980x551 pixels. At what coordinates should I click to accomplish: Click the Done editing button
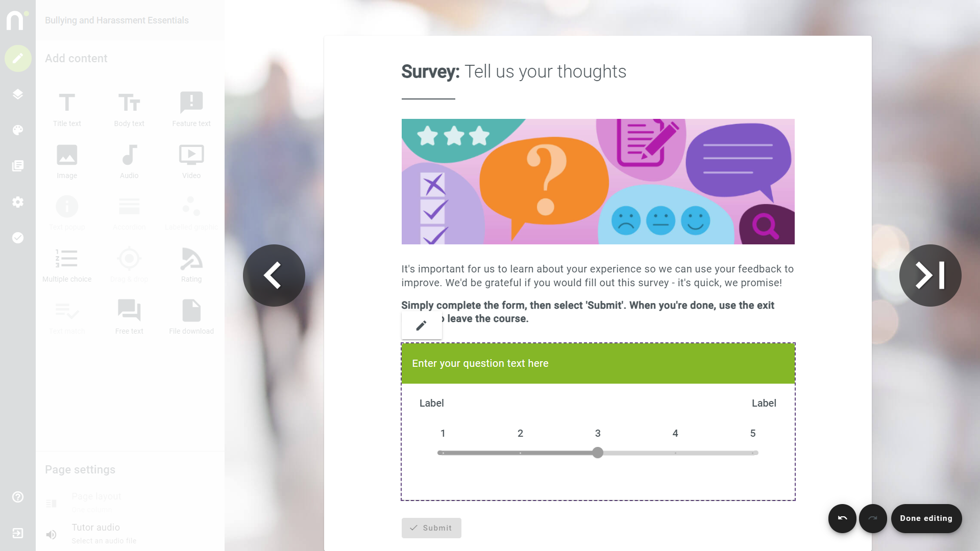926,518
